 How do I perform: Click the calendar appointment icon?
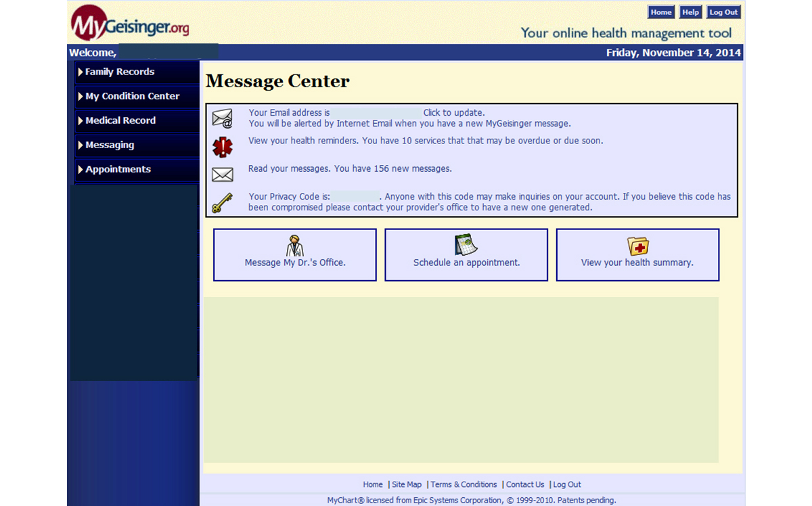point(466,245)
